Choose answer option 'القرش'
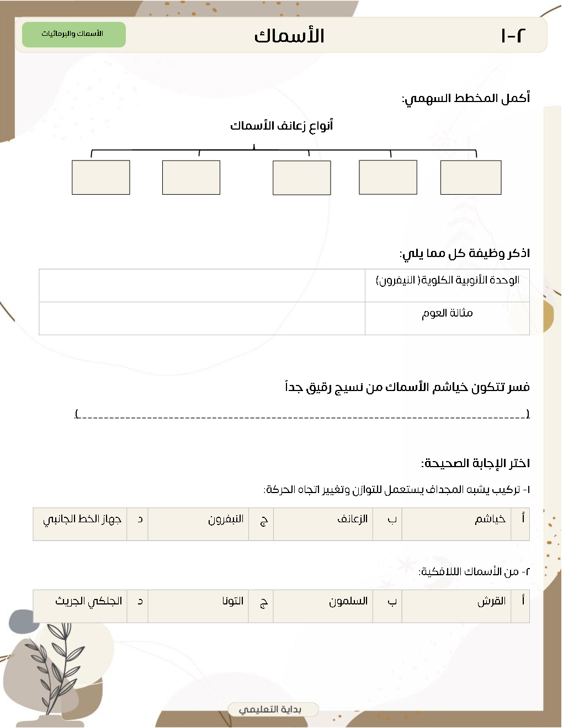563x728 pixels. click(x=491, y=602)
